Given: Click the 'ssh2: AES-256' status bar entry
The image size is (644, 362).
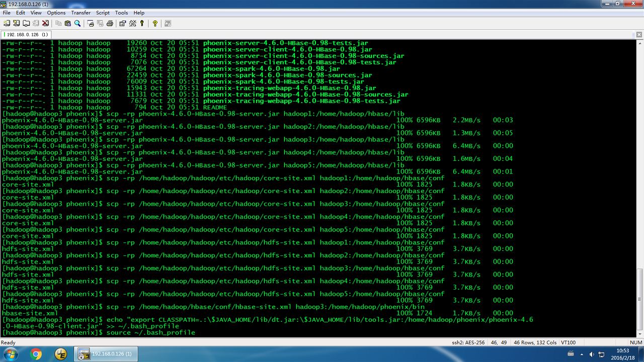Looking at the screenshot, I should pyautogui.click(x=468, y=343).
